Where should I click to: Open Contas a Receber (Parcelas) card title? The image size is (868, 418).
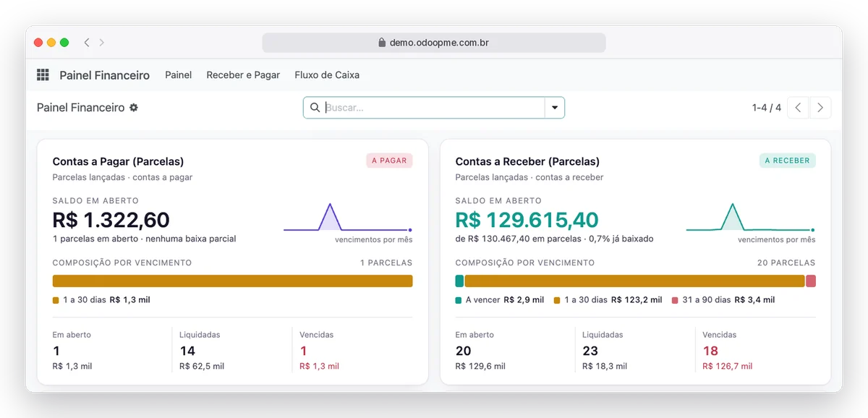[x=527, y=161]
